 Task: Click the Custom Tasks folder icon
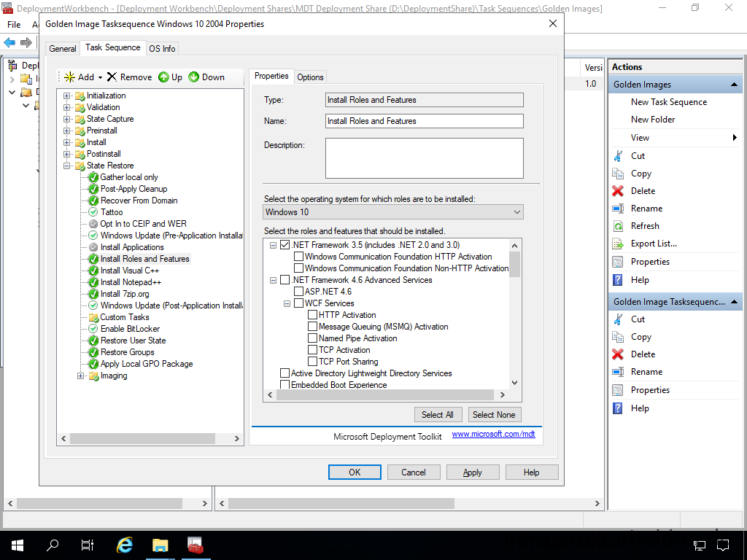pyautogui.click(x=93, y=317)
